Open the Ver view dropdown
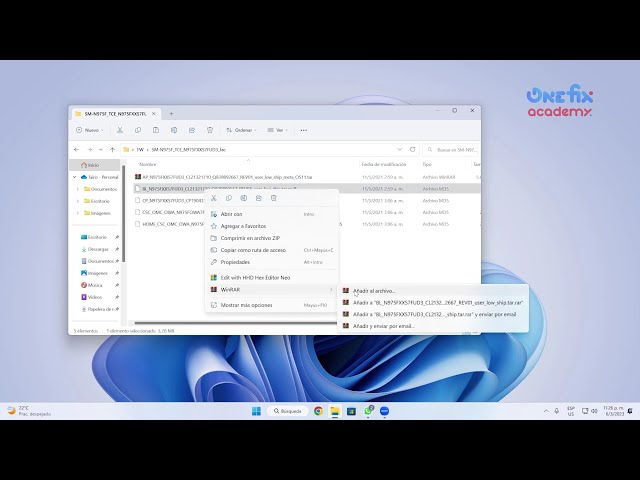The height and width of the screenshot is (480, 640). tap(278, 130)
